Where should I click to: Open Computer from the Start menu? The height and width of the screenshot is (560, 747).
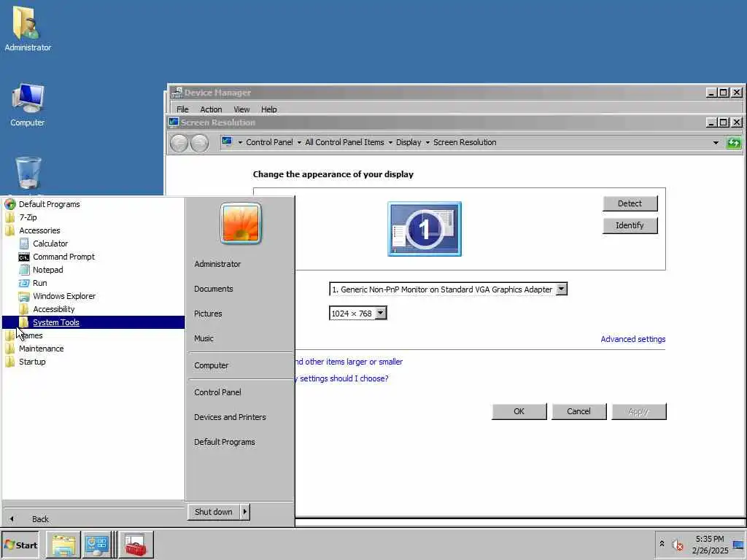(x=211, y=366)
